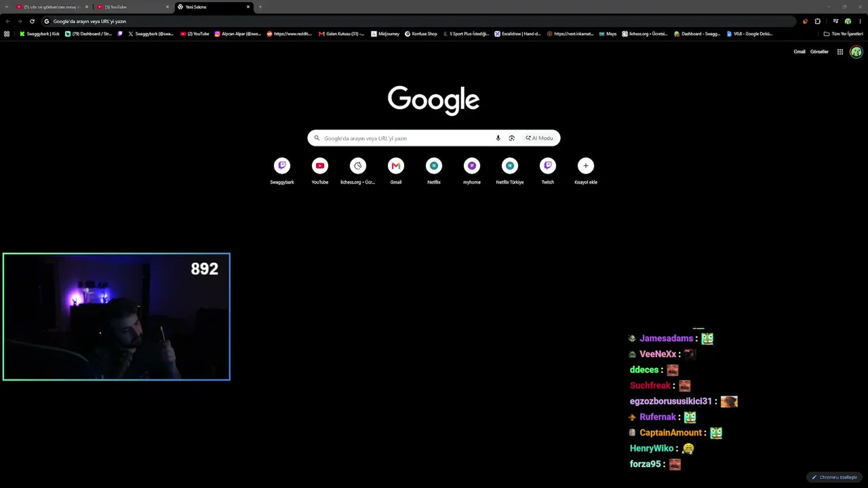Open the Google account profile picture
Image resolution: width=868 pixels, height=488 pixels.
pyautogui.click(x=856, y=52)
